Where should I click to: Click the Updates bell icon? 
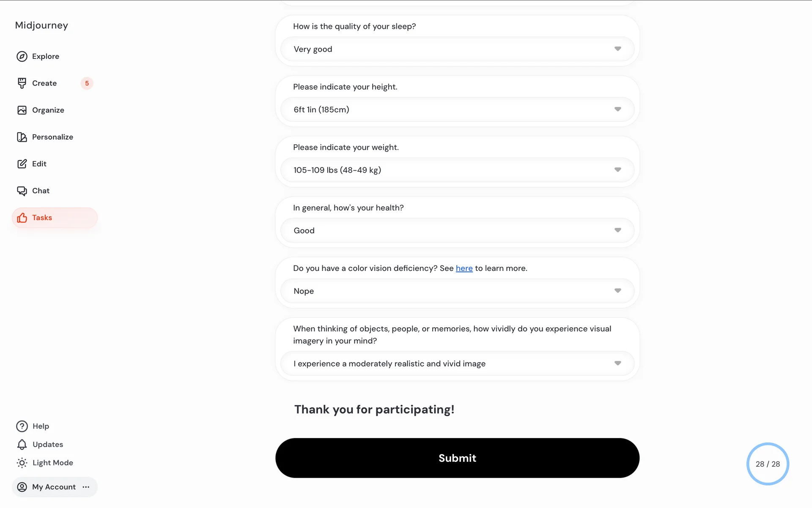22,444
